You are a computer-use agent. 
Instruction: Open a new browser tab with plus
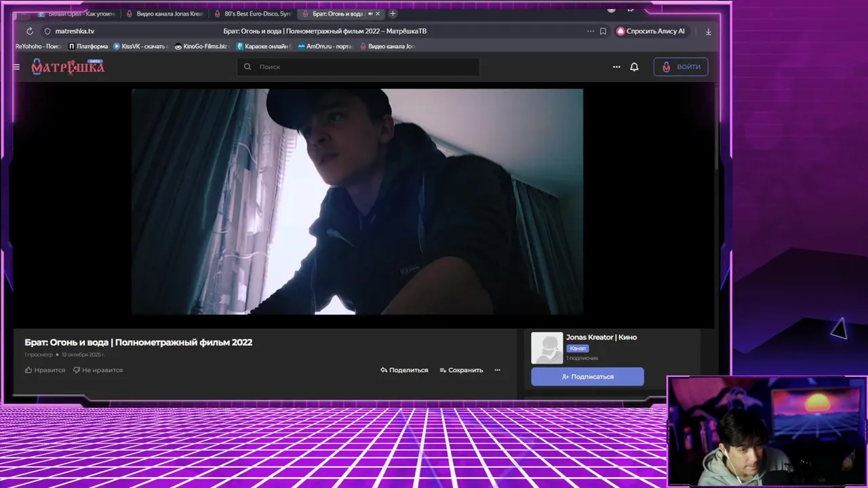[x=393, y=14]
